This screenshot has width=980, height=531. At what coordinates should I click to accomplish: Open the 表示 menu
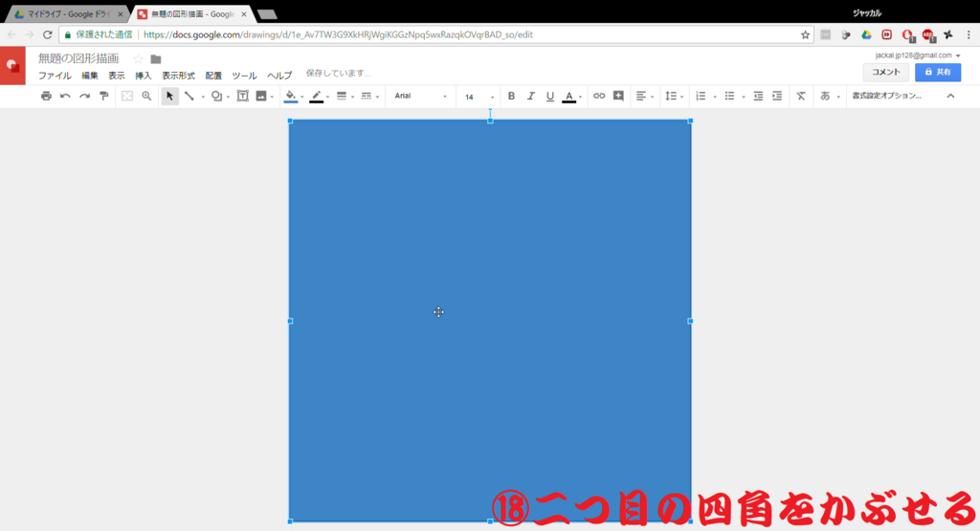[116, 76]
